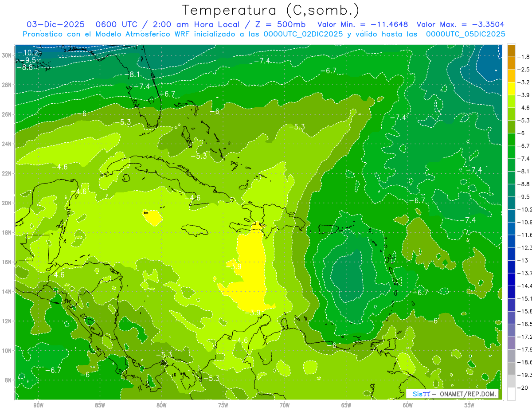Click the '-1.8' colorbar scale label
Image resolution: width=532 pixels, height=411 pixels.
(523, 57)
